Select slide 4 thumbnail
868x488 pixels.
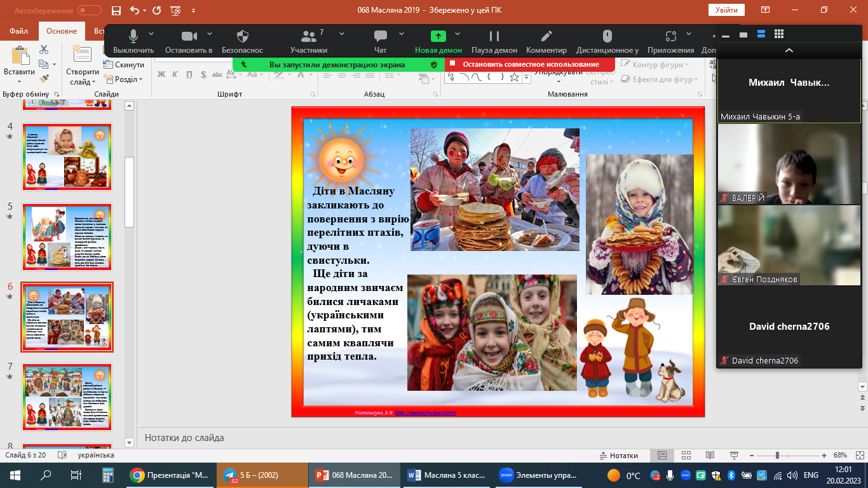[67, 157]
